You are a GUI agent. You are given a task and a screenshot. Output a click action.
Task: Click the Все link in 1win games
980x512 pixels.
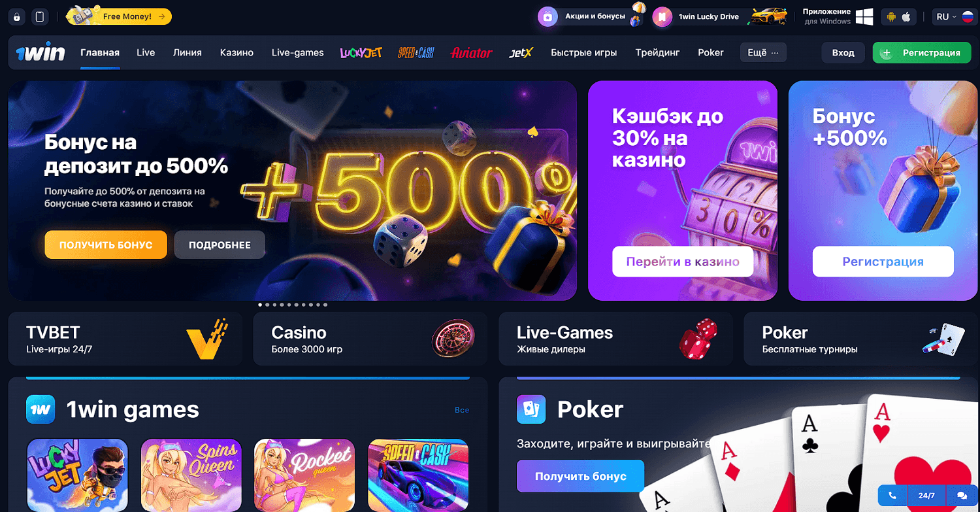(462, 410)
